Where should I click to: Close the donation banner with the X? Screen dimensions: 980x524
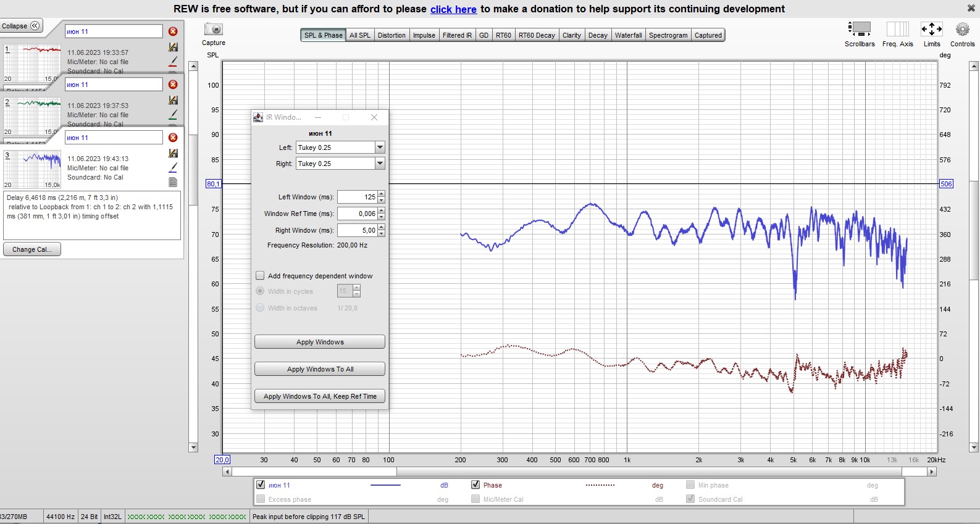tap(971, 9)
